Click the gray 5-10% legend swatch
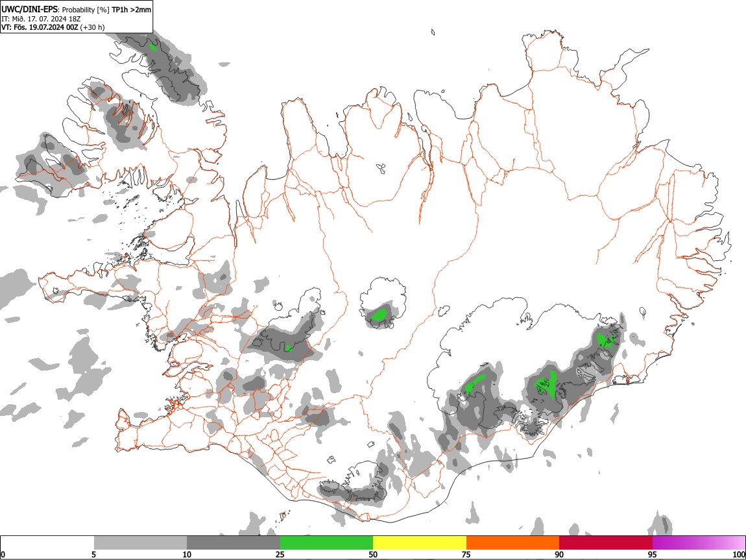This screenshot has width=746, height=560. [x=140, y=543]
